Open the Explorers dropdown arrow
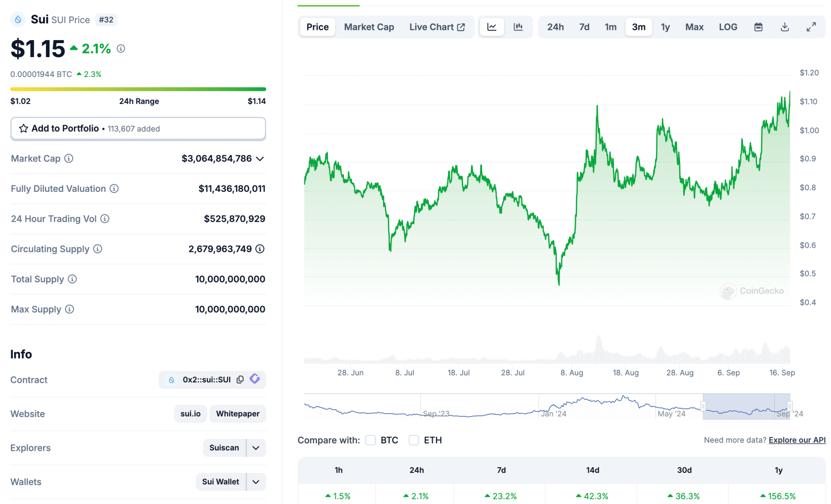 click(256, 448)
